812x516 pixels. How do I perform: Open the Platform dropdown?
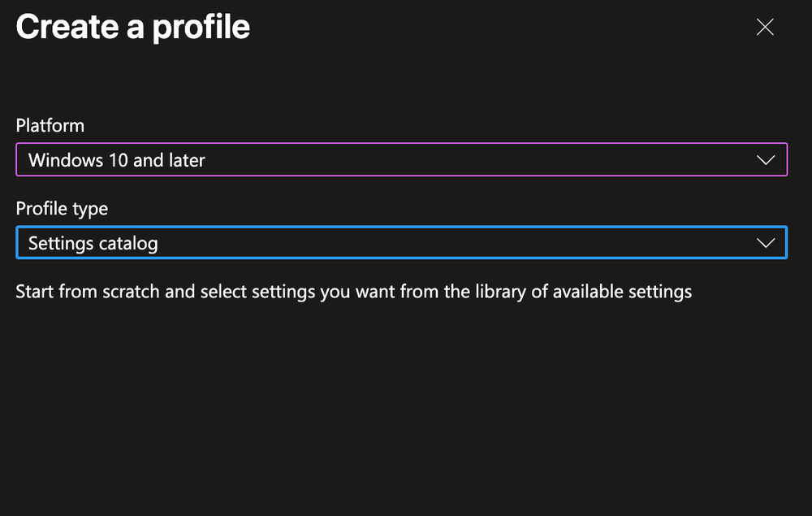pos(401,160)
